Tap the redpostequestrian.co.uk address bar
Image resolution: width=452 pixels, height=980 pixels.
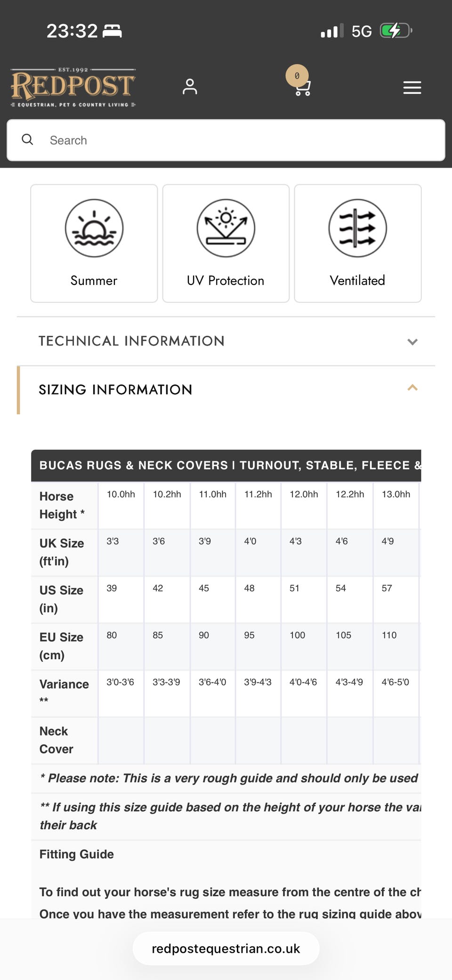226,948
